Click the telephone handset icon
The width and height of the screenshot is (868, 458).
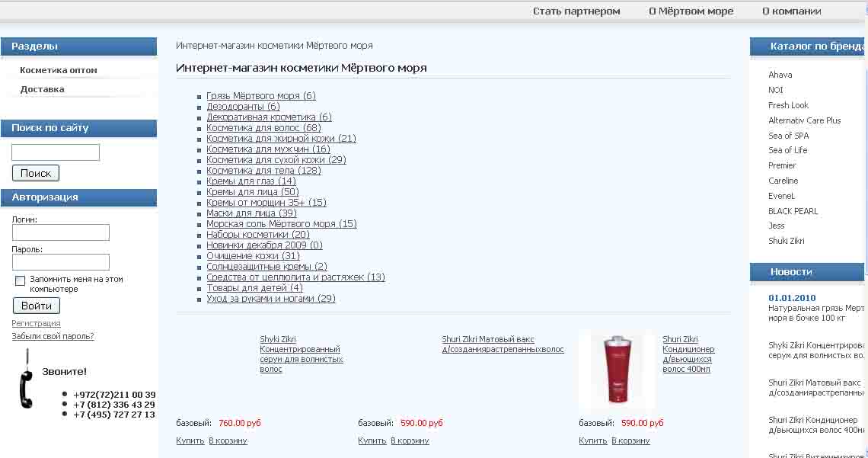[26, 380]
